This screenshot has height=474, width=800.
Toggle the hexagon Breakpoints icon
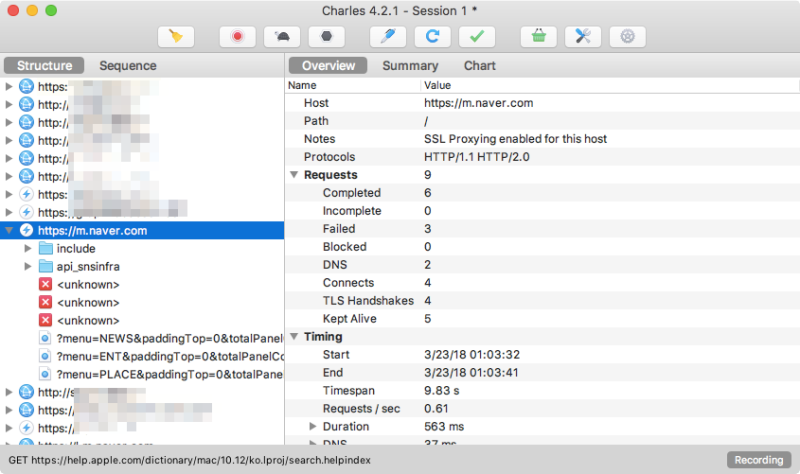pos(326,37)
